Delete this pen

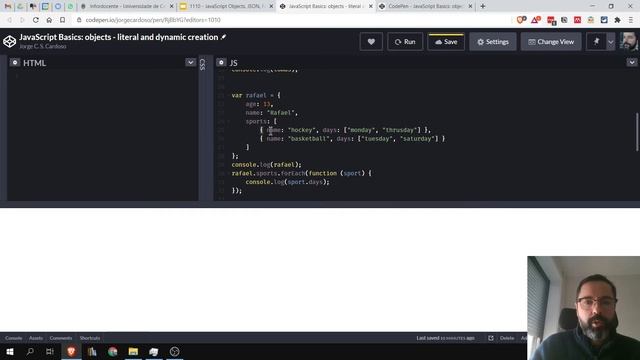tap(507, 338)
